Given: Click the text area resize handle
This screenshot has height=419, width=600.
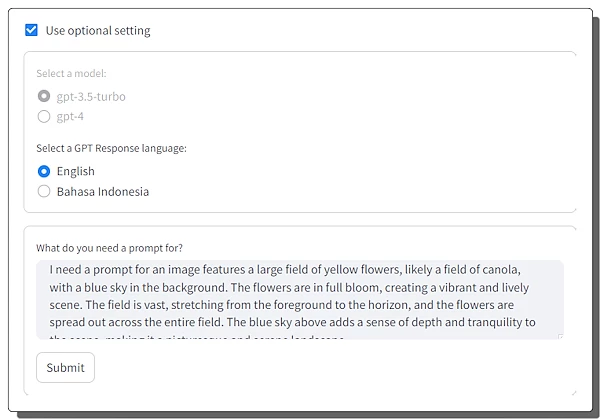Looking at the screenshot, I should point(559,336).
